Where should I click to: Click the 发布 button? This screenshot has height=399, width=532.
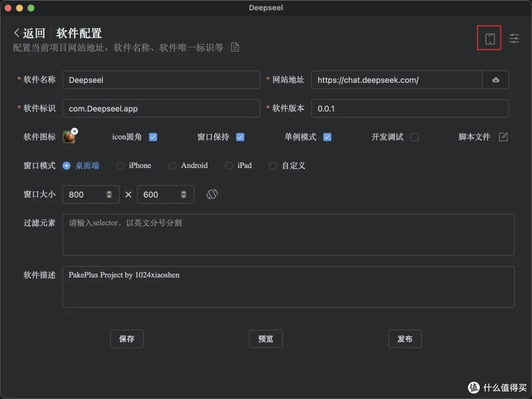point(405,338)
